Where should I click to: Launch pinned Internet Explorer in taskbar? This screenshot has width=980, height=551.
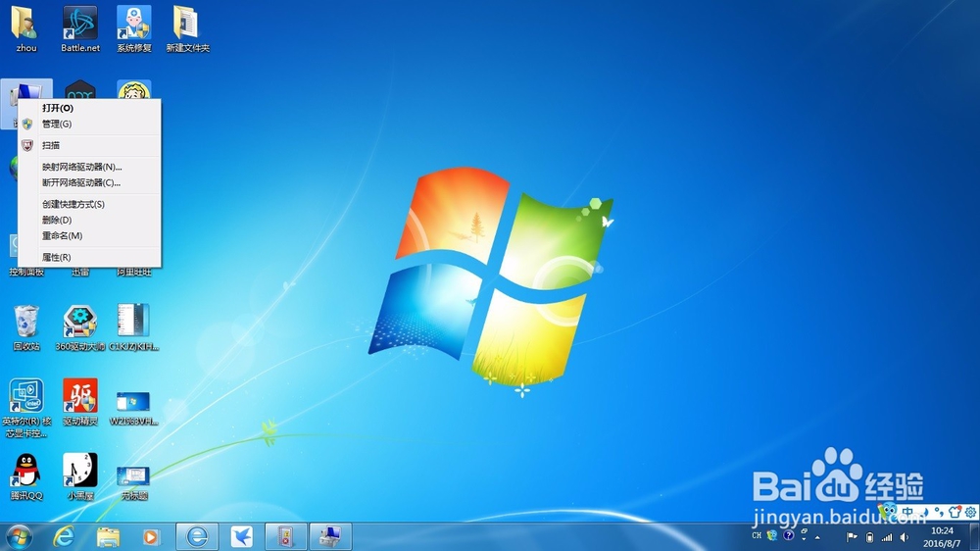[65, 536]
